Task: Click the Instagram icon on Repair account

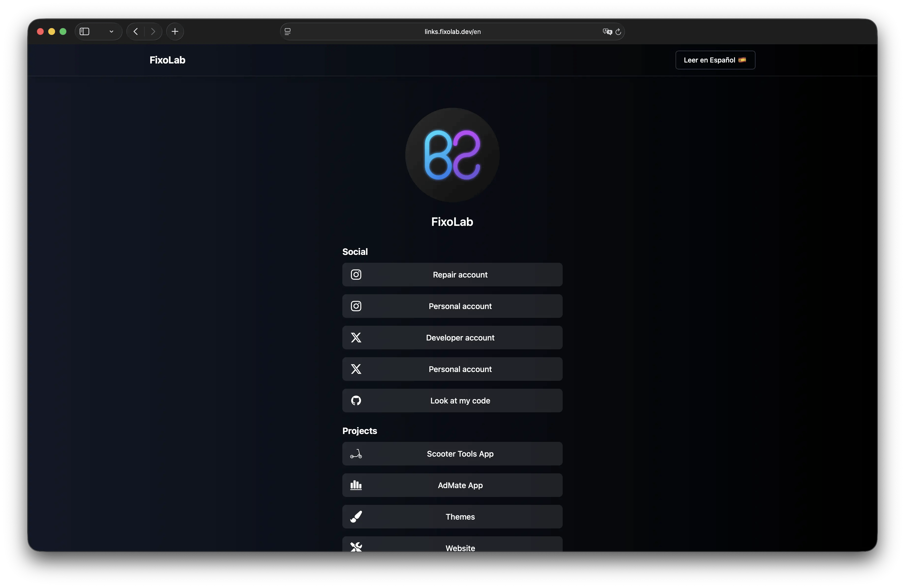Action: pos(356,275)
